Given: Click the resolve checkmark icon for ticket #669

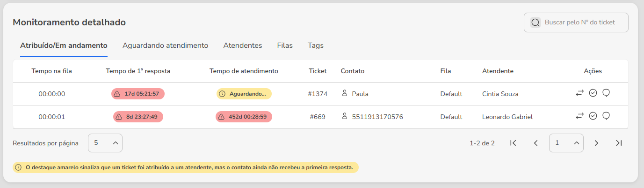Looking at the screenshot, I should coord(593,116).
